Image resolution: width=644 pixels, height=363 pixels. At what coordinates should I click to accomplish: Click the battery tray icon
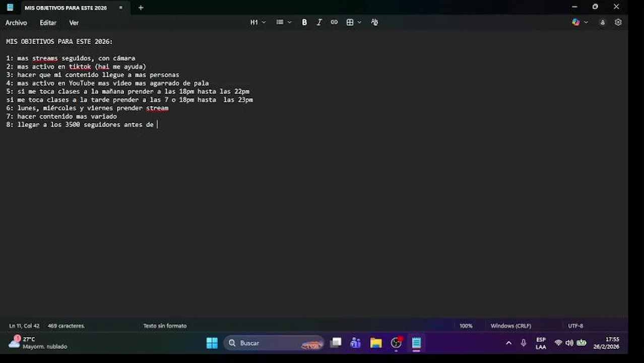point(581,343)
